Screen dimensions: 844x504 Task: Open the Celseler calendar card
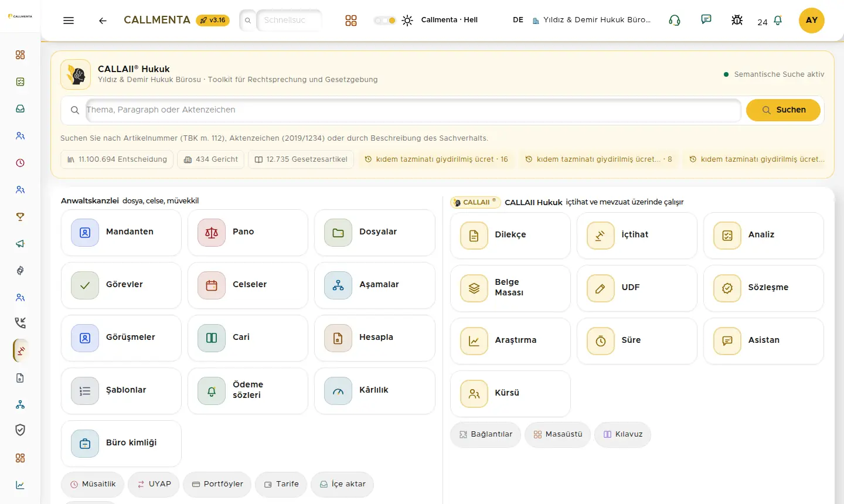[x=248, y=285]
